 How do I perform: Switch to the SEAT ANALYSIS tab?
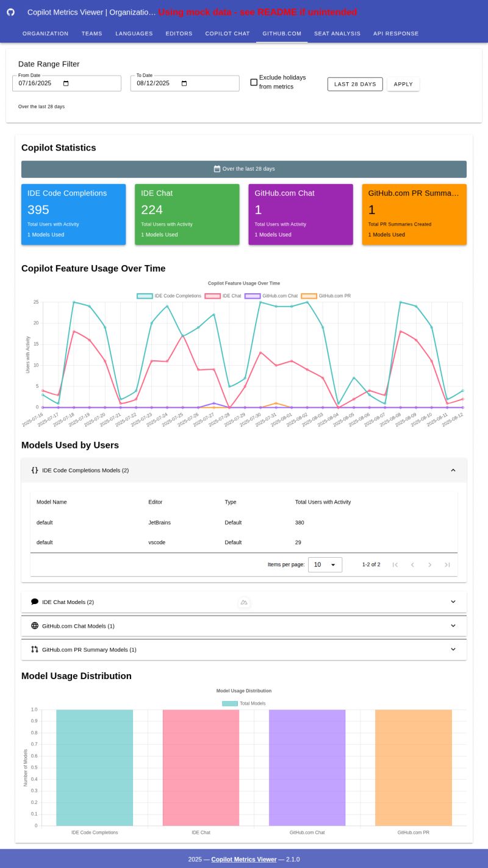pos(337,34)
